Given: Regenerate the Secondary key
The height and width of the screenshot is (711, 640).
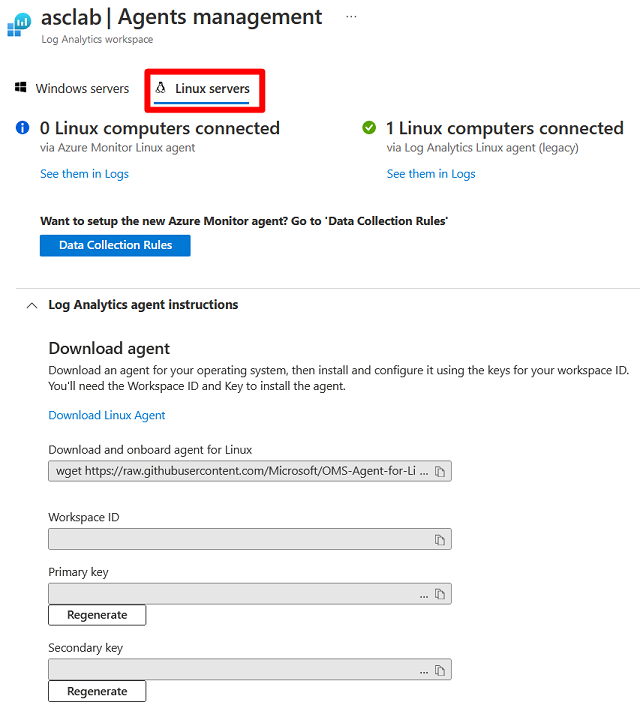Looking at the screenshot, I should pyautogui.click(x=97, y=691).
